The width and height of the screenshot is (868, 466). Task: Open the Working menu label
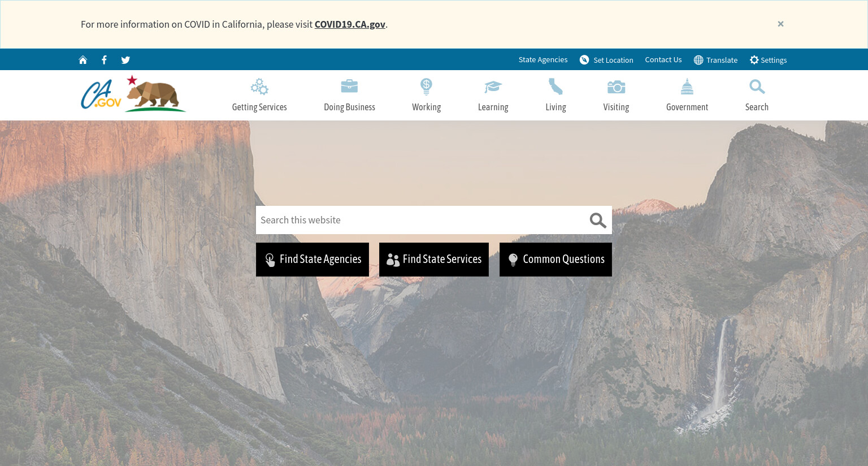pyautogui.click(x=426, y=107)
